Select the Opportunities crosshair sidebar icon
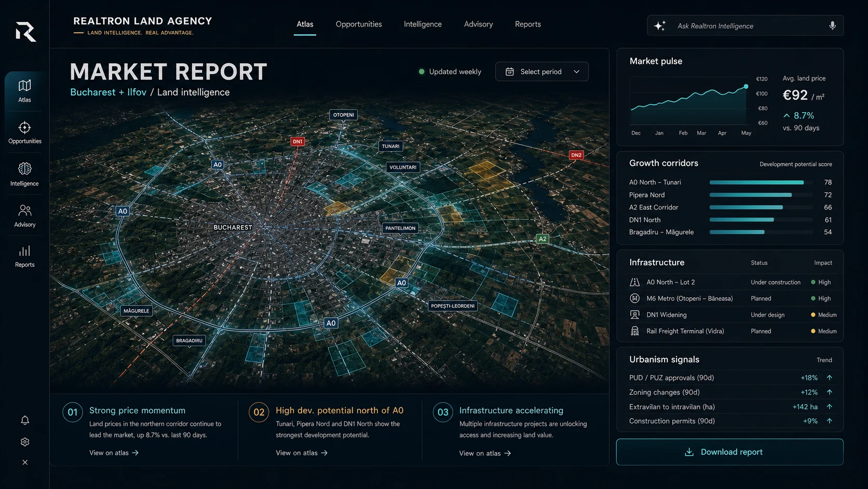The width and height of the screenshot is (868, 489). click(24, 128)
